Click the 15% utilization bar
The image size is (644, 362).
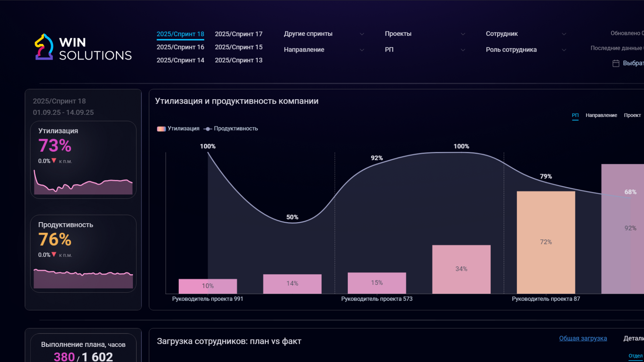point(377,283)
